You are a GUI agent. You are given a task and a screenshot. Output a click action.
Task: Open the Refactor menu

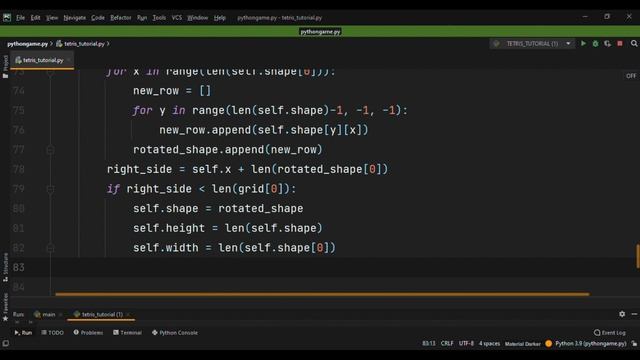pyautogui.click(x=121, y=18)
